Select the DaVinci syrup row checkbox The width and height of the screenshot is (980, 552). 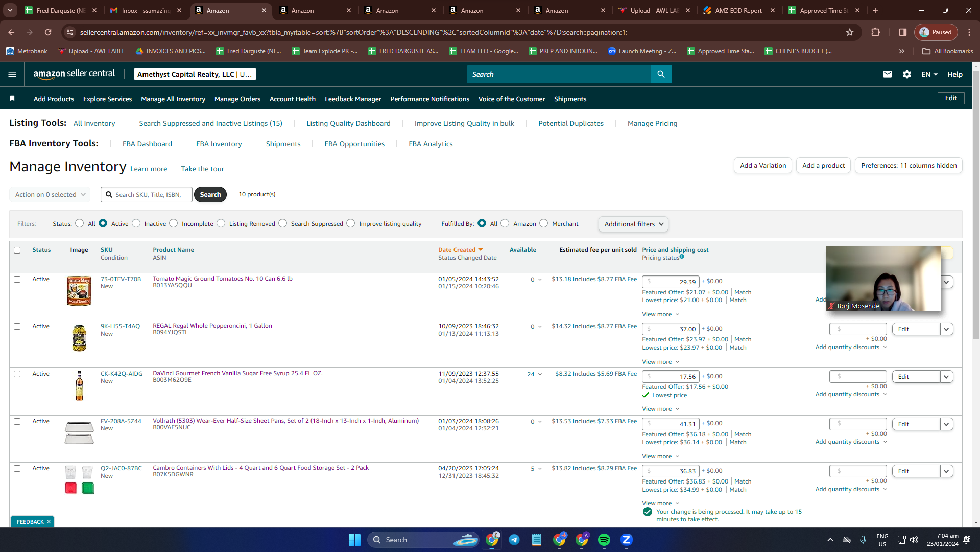click(x=17, y=374)
